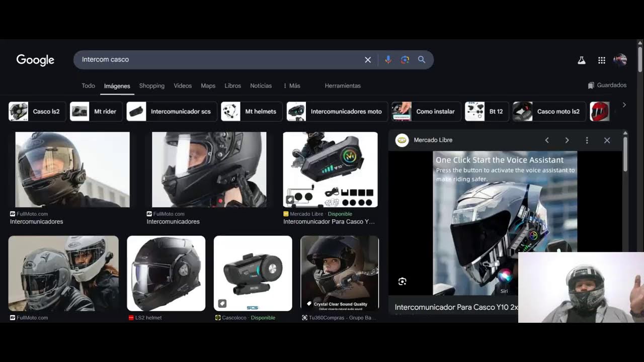This screenshot has width=644, height=362.
Task: Clear the search box text
Action: tap(368, 60)
